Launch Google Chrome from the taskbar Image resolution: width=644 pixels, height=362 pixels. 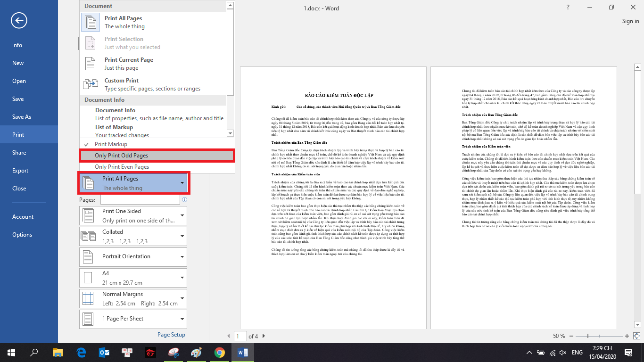point(219,352)
